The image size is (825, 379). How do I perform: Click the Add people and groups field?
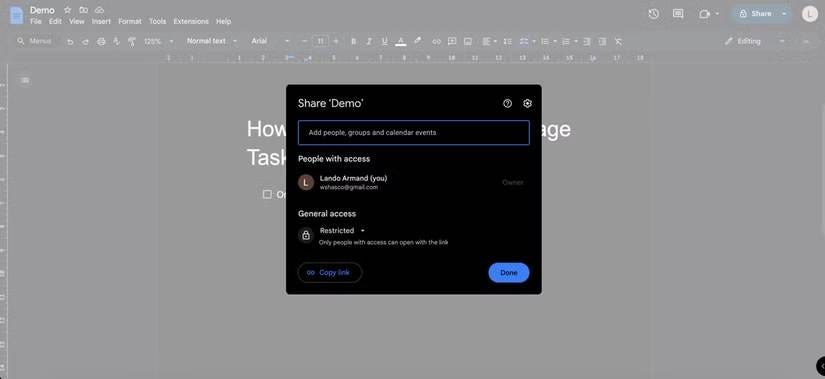click(414, 133)
